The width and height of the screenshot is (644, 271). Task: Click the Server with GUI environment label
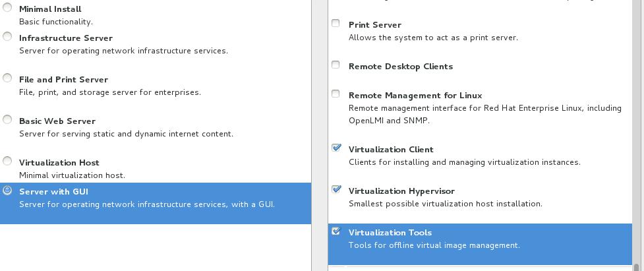pos(53,191)
